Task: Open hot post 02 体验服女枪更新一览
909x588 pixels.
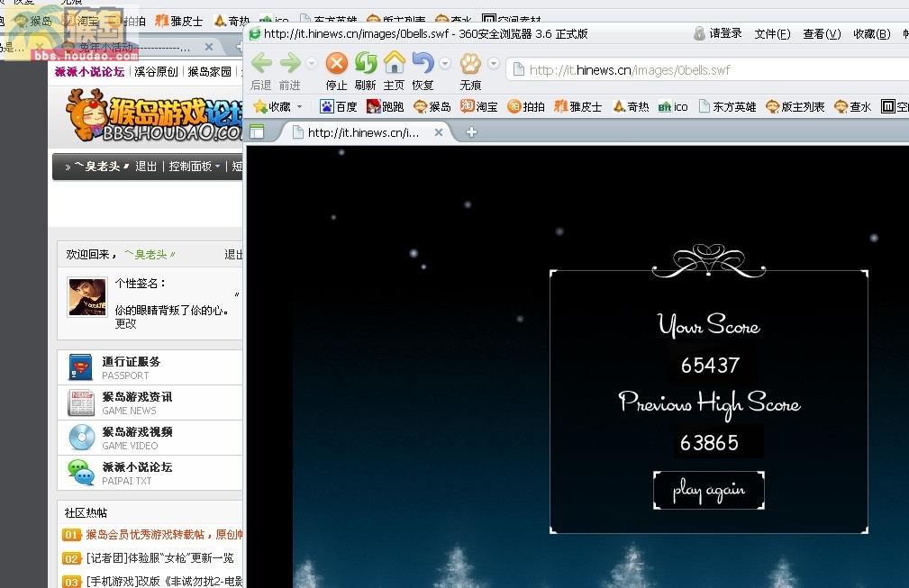Action: click(159, 558)
